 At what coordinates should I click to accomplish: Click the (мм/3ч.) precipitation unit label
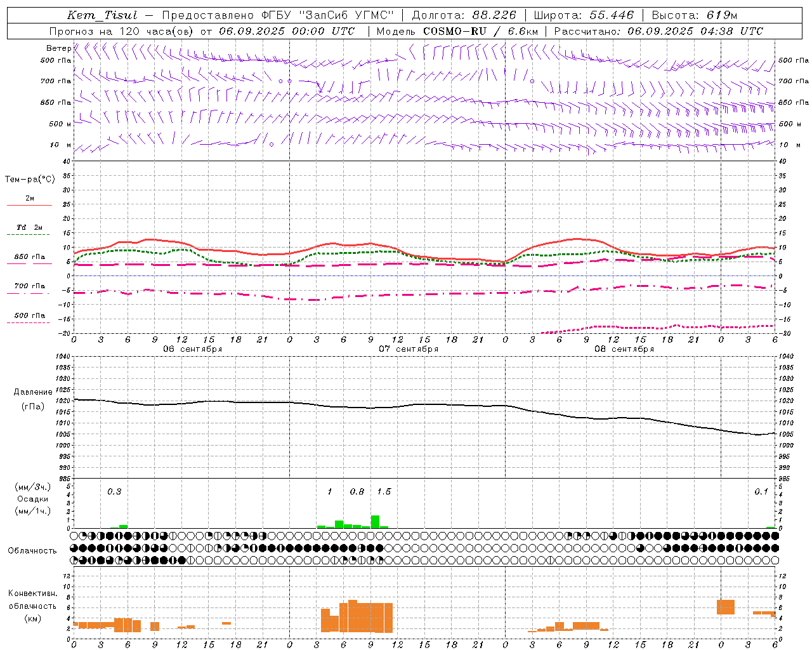(x=33, y=487)
